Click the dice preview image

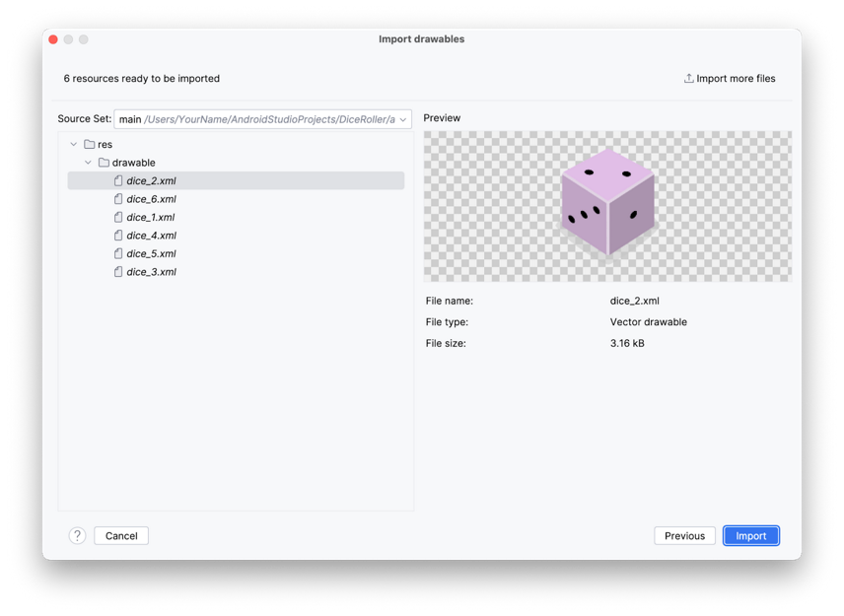click(607, 205)
